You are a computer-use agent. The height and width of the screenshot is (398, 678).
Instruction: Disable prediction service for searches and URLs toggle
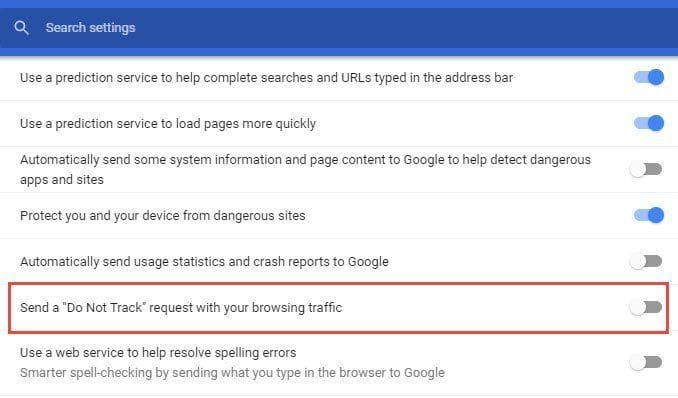pyautogui.click(x=648, y=77)
